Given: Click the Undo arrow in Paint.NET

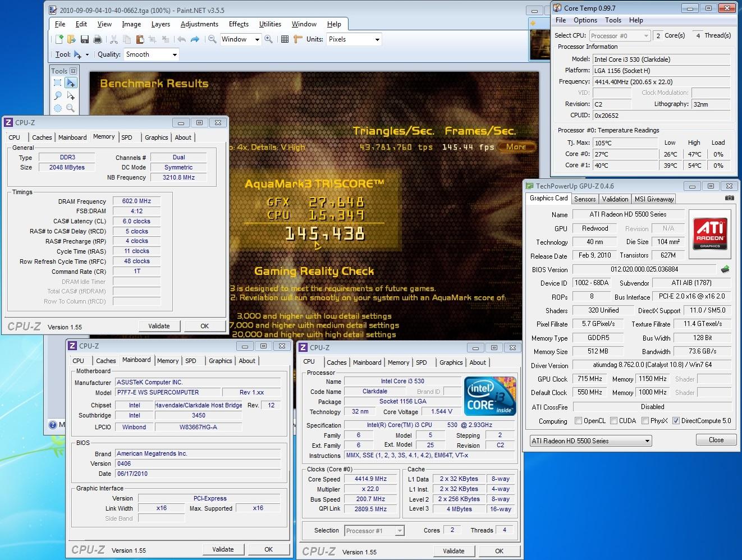Looking at the screenshot, I should click(x=182, y=39).
